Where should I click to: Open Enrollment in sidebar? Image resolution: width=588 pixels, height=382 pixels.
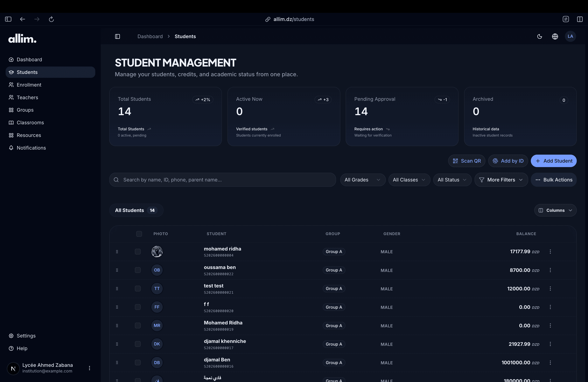click(x=50, y=85)
